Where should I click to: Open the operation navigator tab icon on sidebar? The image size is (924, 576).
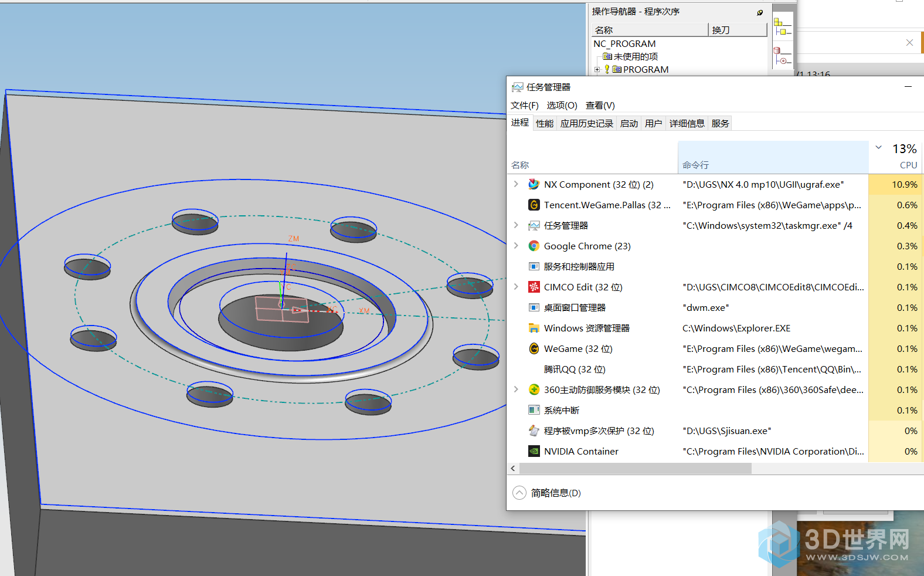coord(782,27)
